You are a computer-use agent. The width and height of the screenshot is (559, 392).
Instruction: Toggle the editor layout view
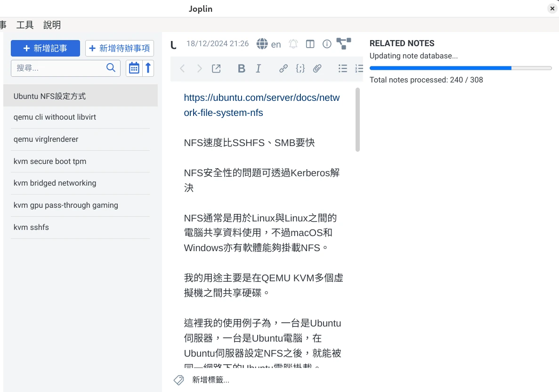click(x=310, y=44)
